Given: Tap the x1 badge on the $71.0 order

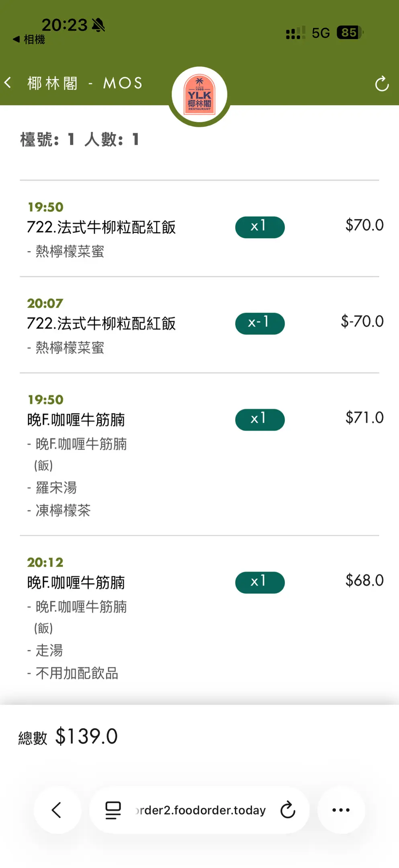Looking at the screenshot, I should tap(260, 420).
